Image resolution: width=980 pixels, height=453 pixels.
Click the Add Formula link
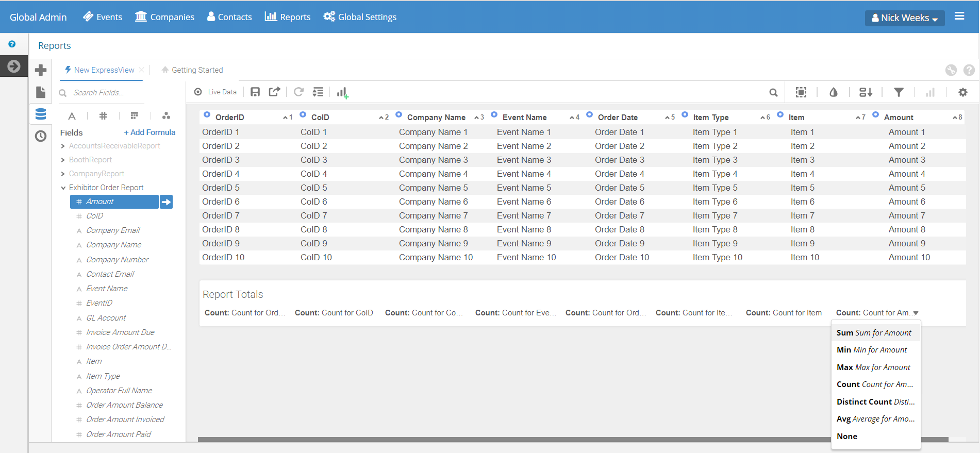pyautogui.click(x=150, y=132)
